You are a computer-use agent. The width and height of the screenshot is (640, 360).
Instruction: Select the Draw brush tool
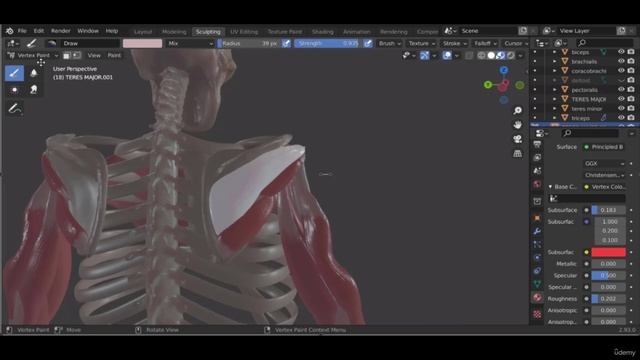pos(14,73)
